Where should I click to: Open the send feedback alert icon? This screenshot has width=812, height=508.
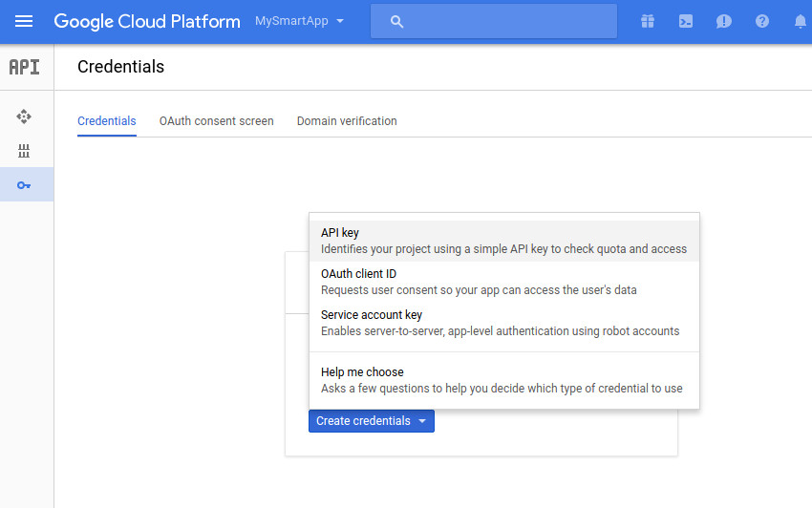point(723,21)
